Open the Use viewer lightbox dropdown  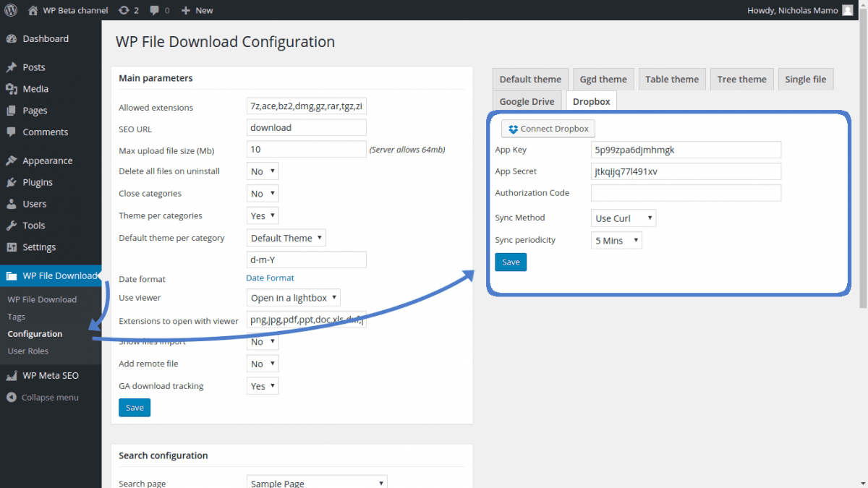click(293, 298)
